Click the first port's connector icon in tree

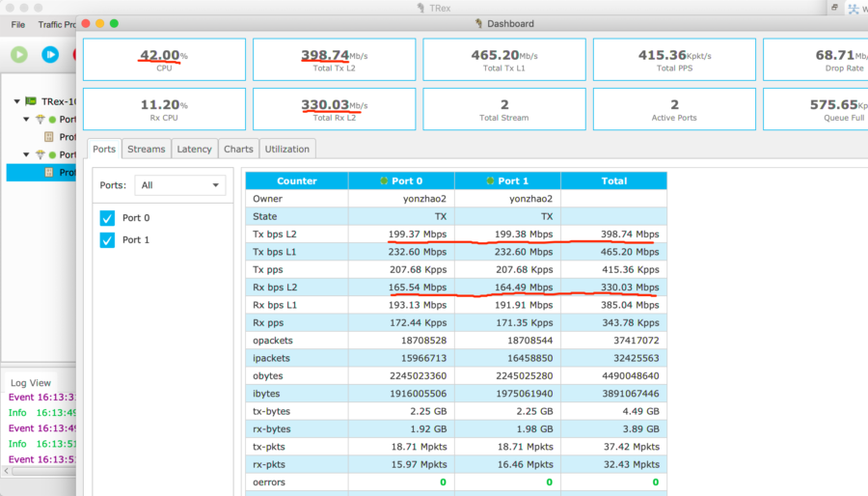pos(41,120)
